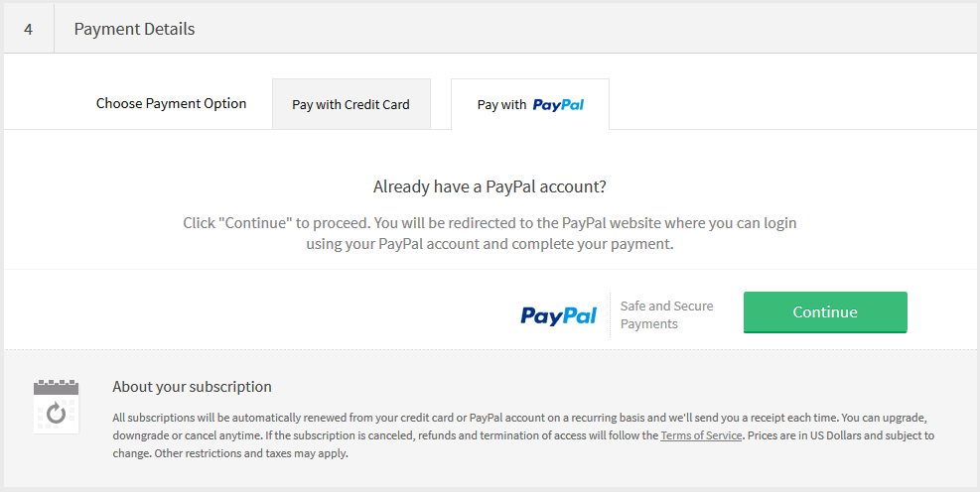
Task: Click the 'Click "Continue" to proceed' instruction line
Action: (490, 223)
